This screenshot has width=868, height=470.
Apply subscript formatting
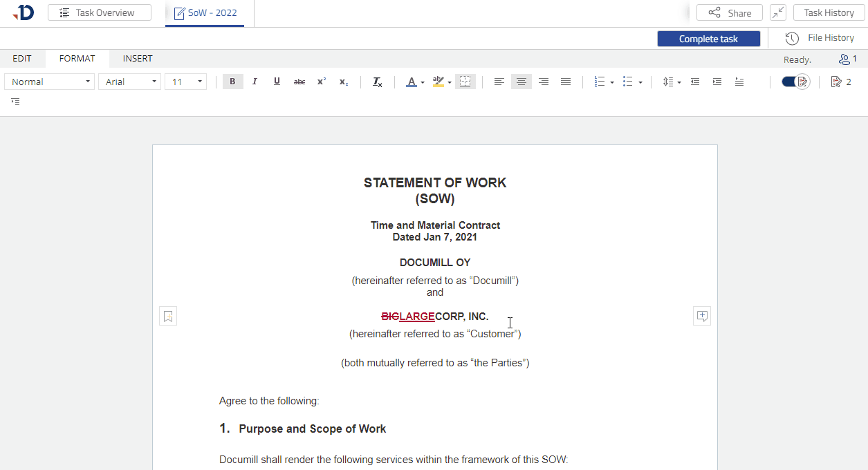(343, 82)
